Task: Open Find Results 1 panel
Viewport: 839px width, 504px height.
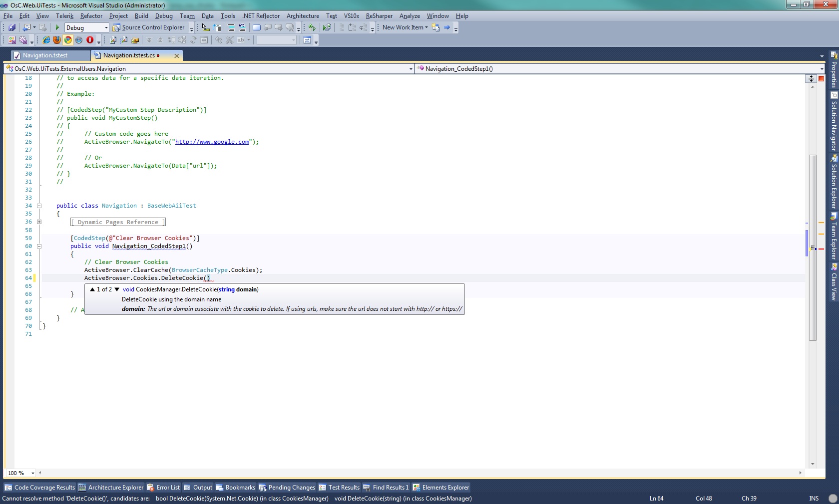Action: click(x=386, y=488)
